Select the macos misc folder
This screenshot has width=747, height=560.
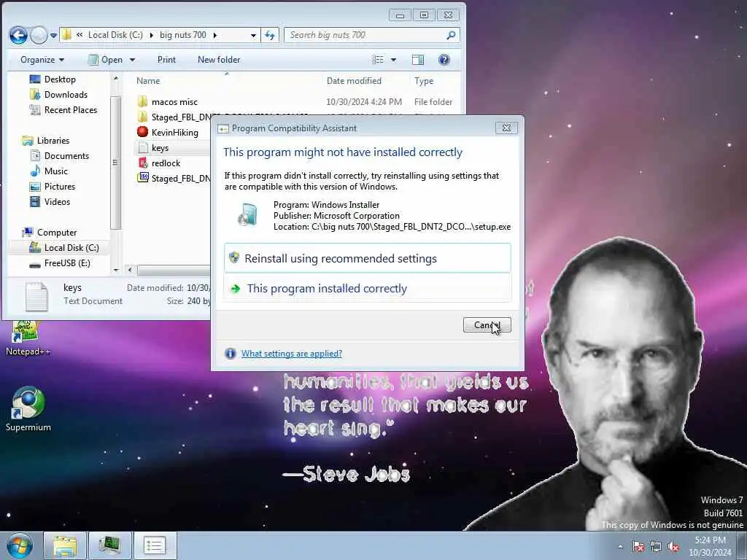click(174, 102)
